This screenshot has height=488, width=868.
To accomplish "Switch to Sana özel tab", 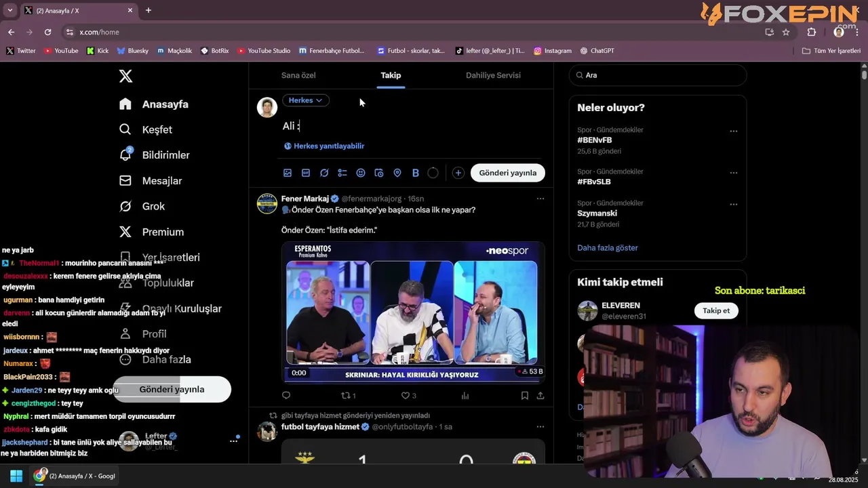I will (x=298, y=75).
